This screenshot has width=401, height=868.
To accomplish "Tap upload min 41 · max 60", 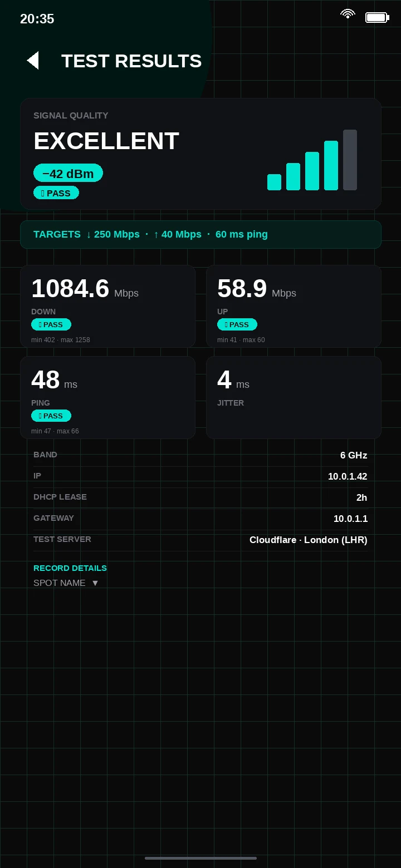I will [241, 340].
